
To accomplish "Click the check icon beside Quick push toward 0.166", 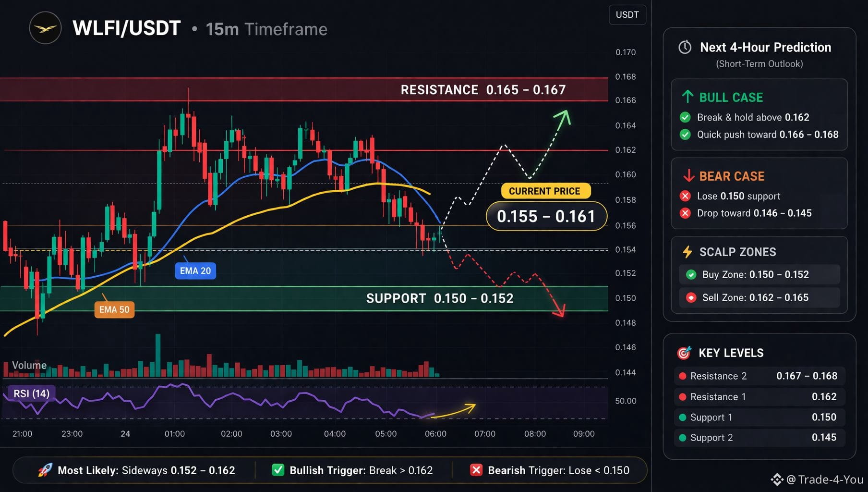I will 685,135.
